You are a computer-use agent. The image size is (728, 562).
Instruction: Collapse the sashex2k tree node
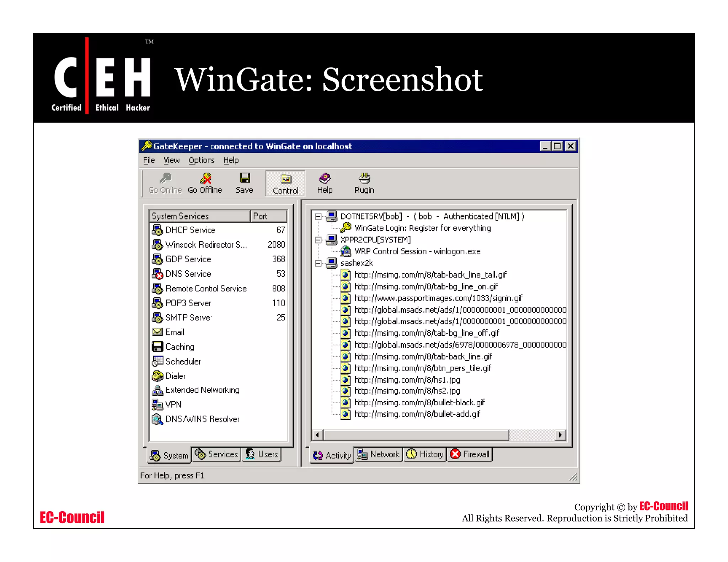(x=318, y=263)
